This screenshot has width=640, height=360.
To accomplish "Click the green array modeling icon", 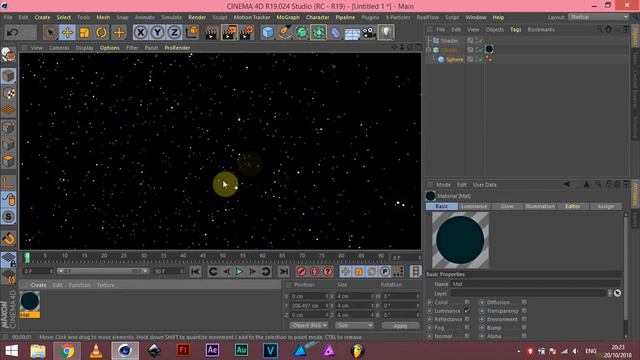I will pos(318,32).
